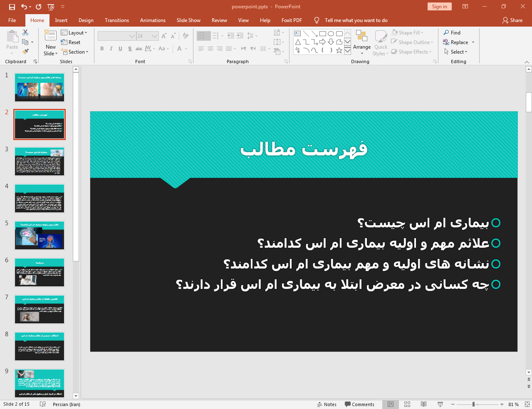Viewport: 532px width, 409px height.
Task: Open the Transitions tab
Action: (x=116, y=20)
